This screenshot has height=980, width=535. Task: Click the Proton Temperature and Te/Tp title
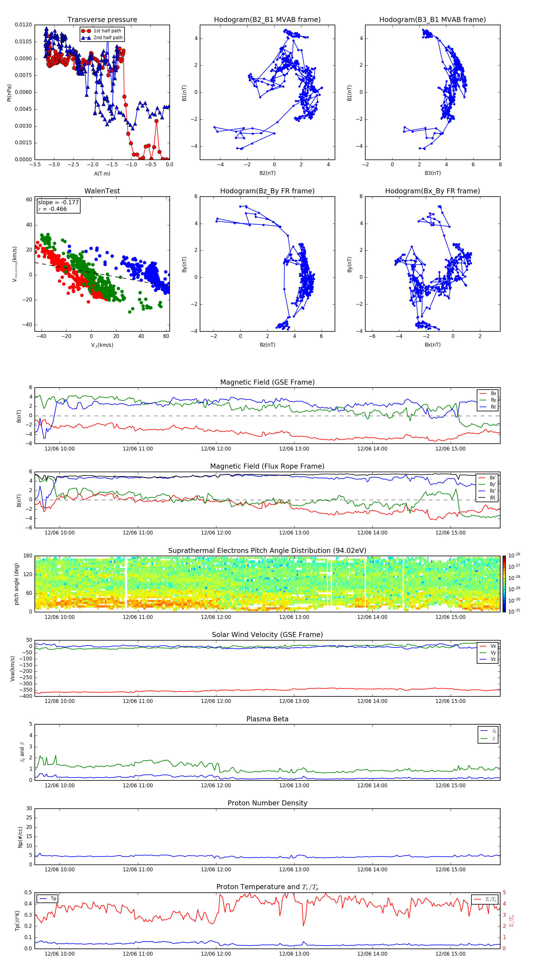click(267, 887)
